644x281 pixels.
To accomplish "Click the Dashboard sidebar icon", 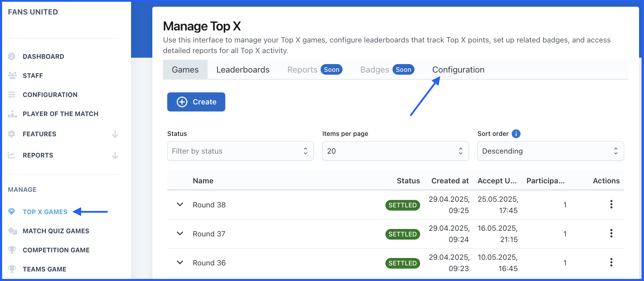I will [12, 56].
